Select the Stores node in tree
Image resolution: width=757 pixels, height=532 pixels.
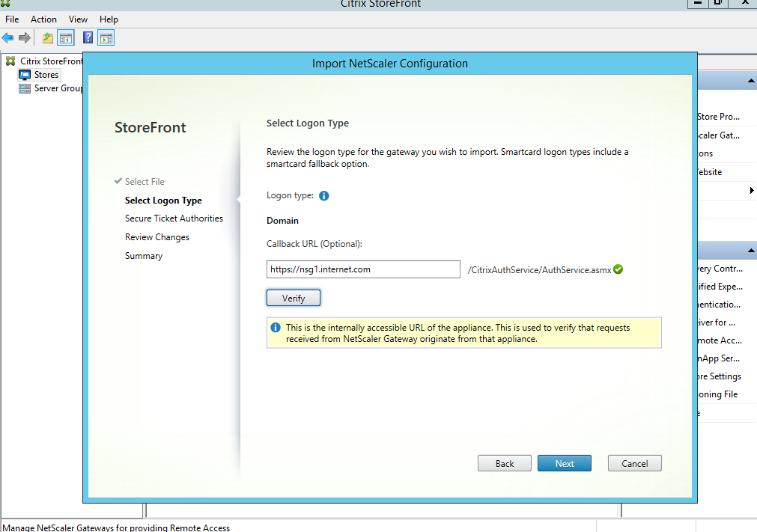[46, 75]
